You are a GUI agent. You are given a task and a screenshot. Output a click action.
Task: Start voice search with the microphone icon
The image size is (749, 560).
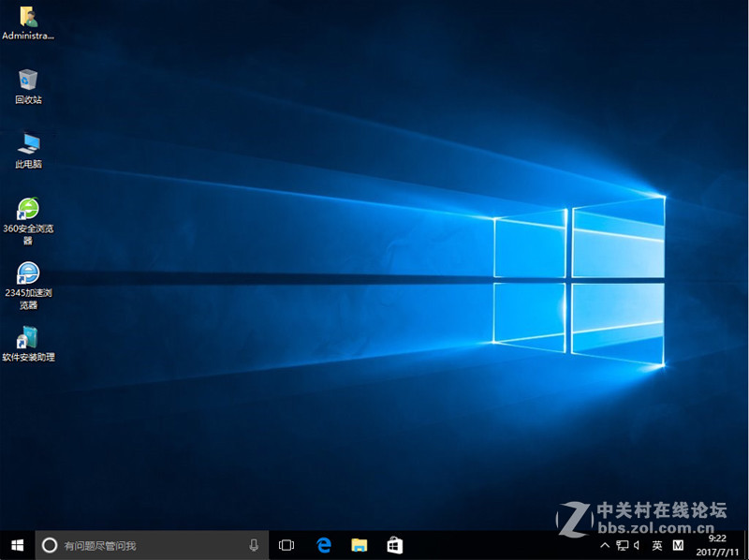point(254,544)
